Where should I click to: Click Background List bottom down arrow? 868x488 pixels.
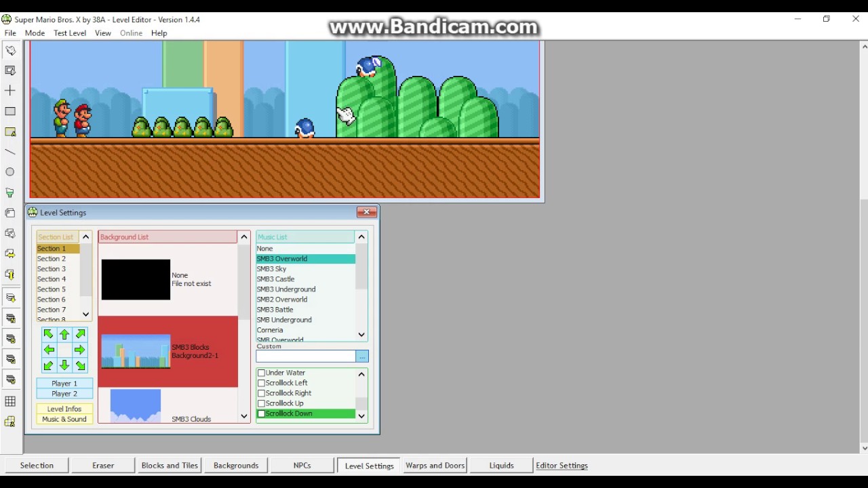pos(244,416)
